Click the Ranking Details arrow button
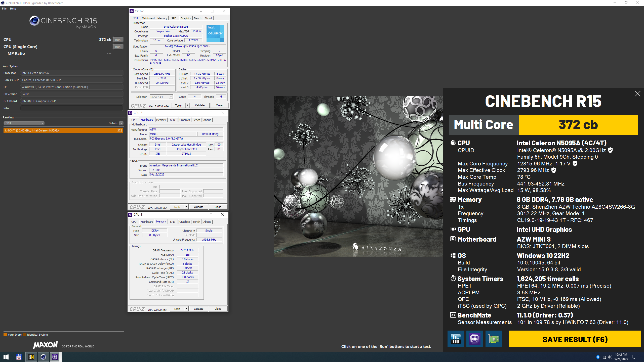Image resolution: width=644 pixels, height=362 pixels. [x=121, y=123]
